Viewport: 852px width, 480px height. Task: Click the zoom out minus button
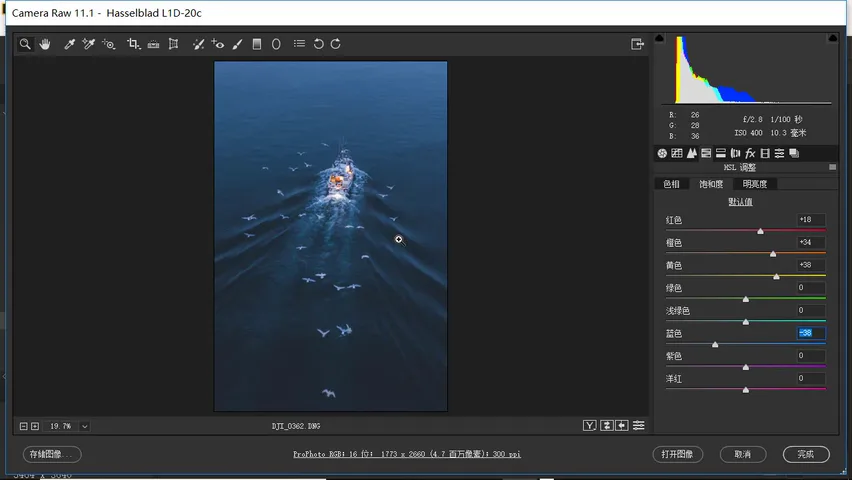[23, 426]
